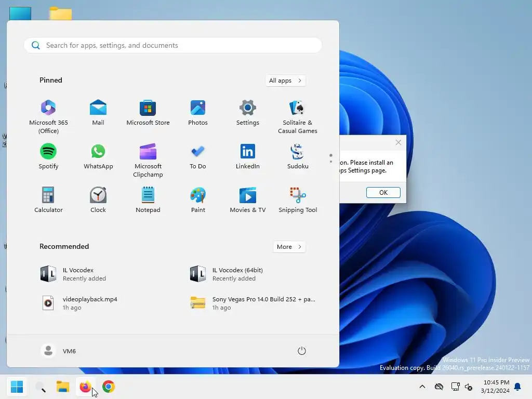Launch the Mail app
Image resolution: width=532 pixels, height=399 pixels.
pos(98,113)
